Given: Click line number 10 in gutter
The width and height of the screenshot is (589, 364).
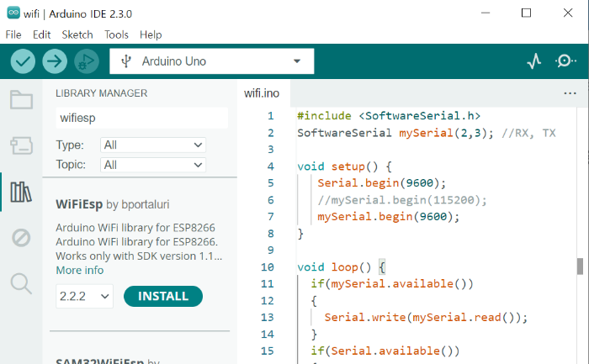Looking at the screenshot, I should coord(268,267).
